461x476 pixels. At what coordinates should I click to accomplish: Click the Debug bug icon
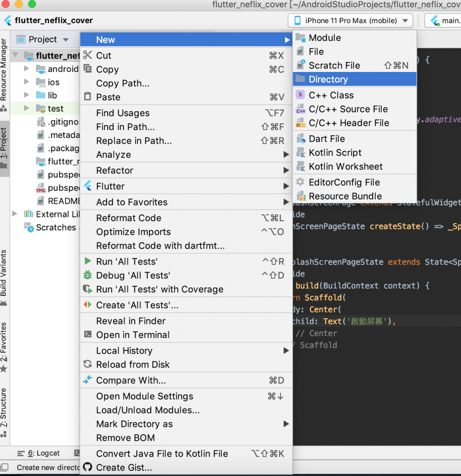pos(87,275)
